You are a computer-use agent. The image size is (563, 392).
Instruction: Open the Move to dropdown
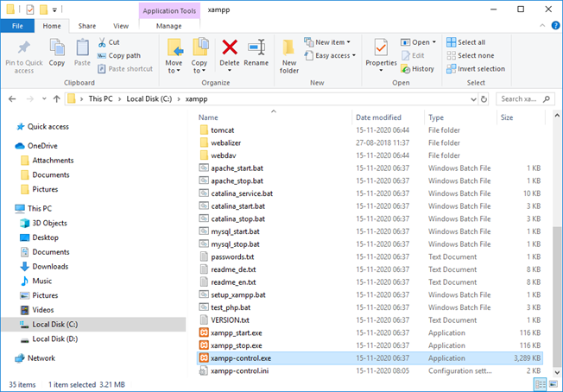point(174,66)
